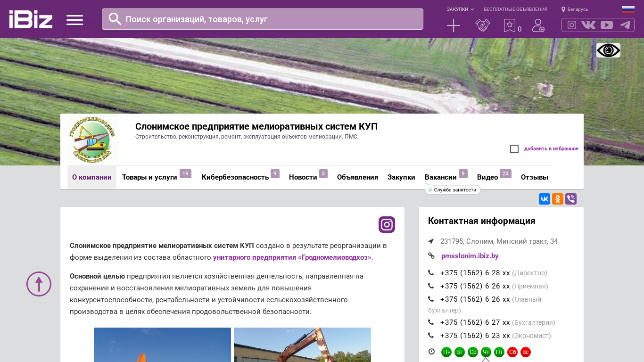This screenshot has height=362, width=644.
Task: Select Wednesday (Ср) schedule badge
Action: 473,352
